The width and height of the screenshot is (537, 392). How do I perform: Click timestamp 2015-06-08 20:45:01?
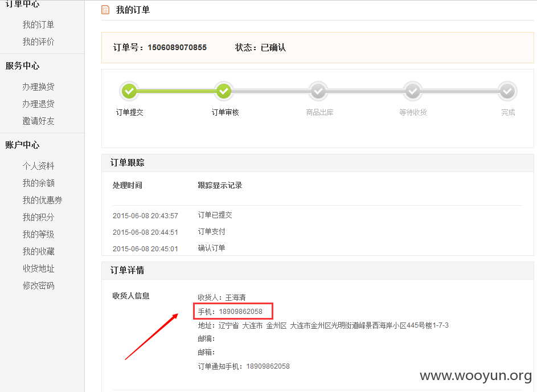click(x=145, y=249)
